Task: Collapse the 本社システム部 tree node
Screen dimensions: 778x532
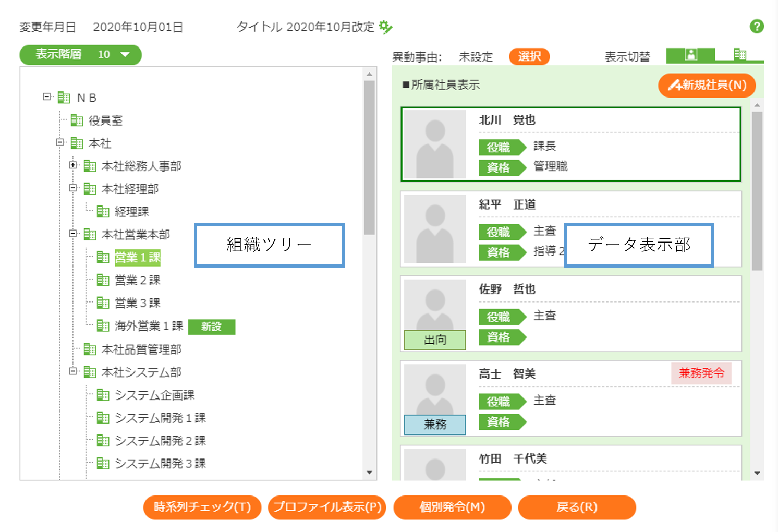Action: click(x=73, y=371)
